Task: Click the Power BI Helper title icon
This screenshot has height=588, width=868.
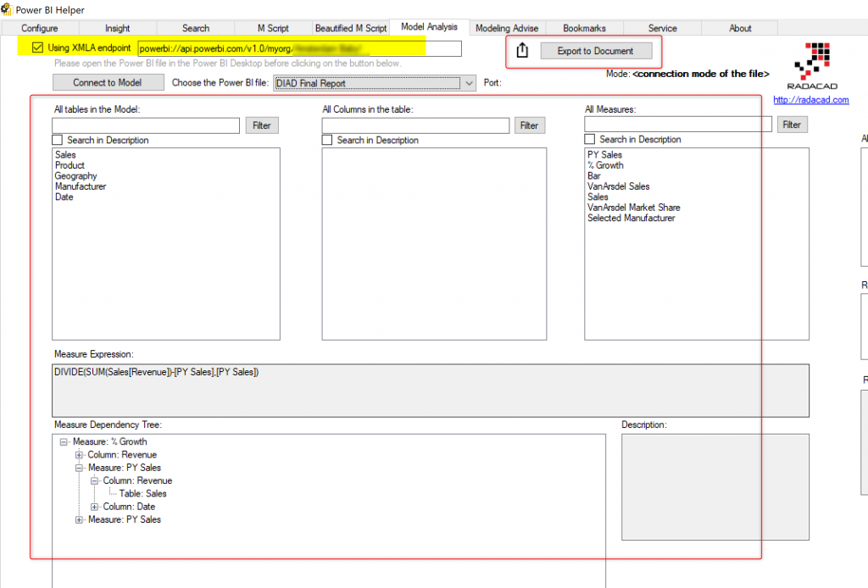Action: click(x=8, y=10)
